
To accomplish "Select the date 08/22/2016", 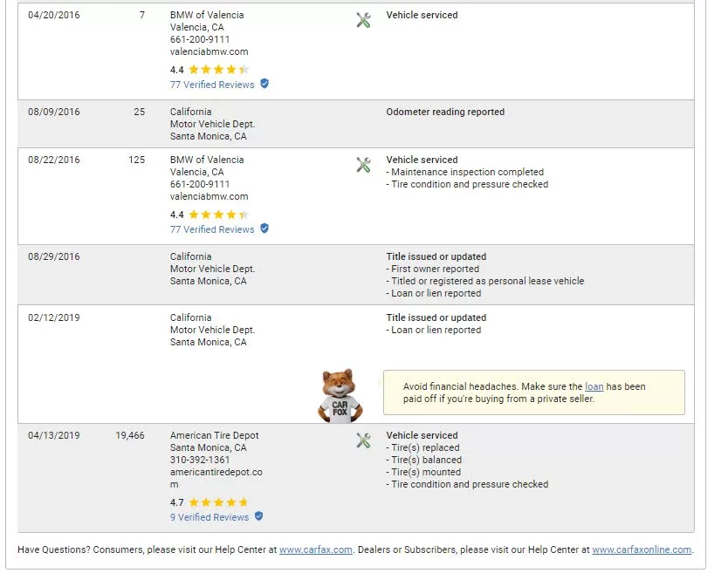I will pos(54,160).
